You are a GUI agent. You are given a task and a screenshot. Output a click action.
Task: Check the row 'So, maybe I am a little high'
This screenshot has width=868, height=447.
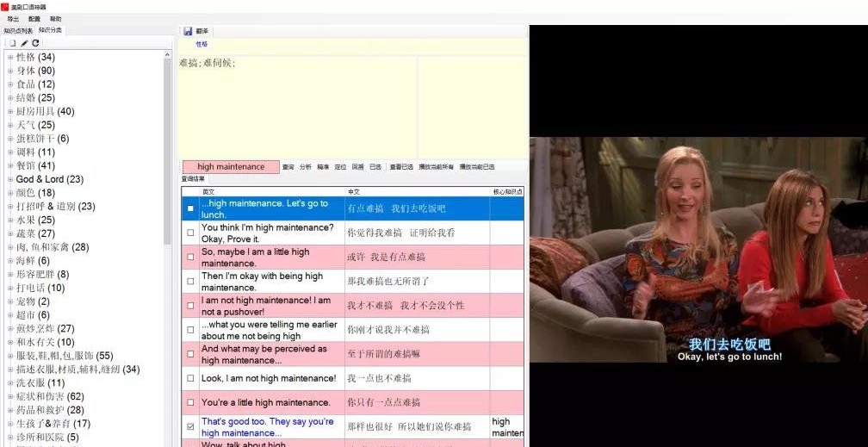[x=190, y=257]
